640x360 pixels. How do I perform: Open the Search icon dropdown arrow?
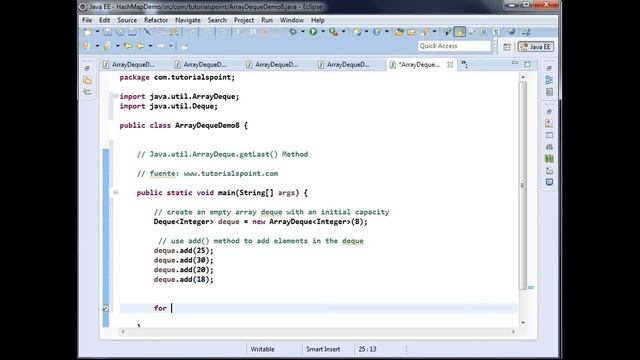435,31
